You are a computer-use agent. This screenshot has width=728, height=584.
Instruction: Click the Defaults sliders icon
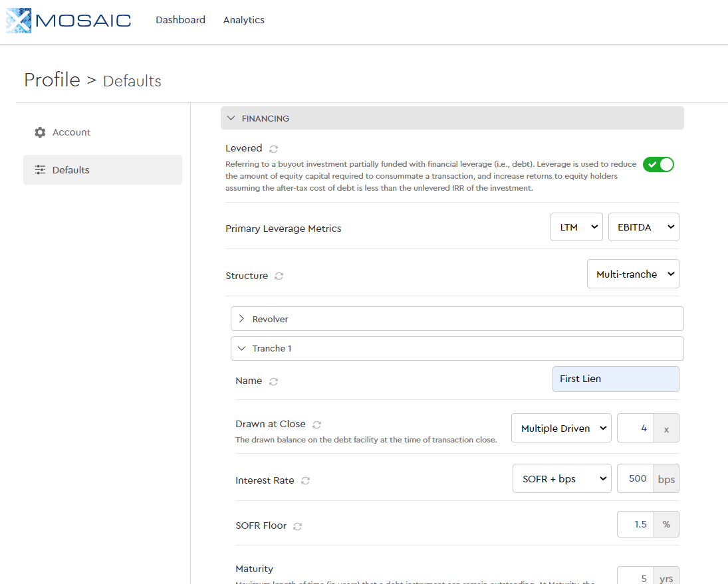pos(40,170)
